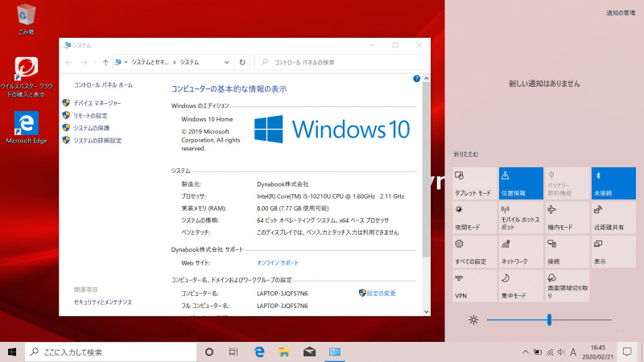Show hidden tray icons chevron
Screen dimensions: 644x362
click(x=526, y=352)
